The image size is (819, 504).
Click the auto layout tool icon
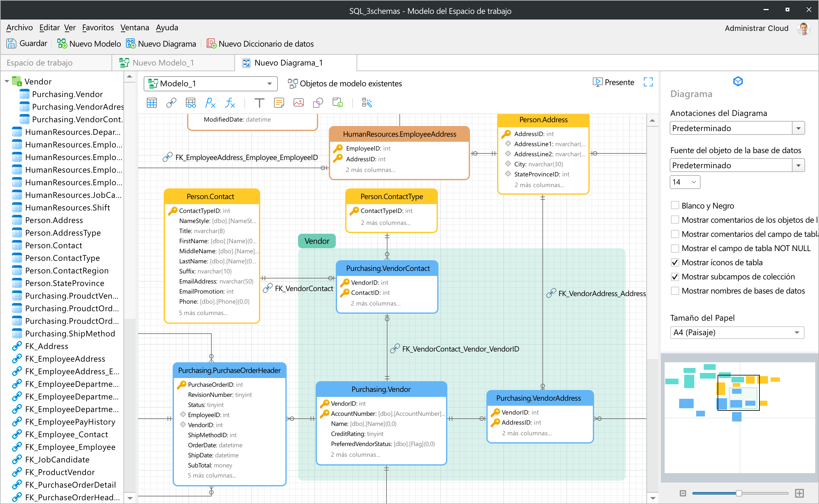tap(367, 103)
